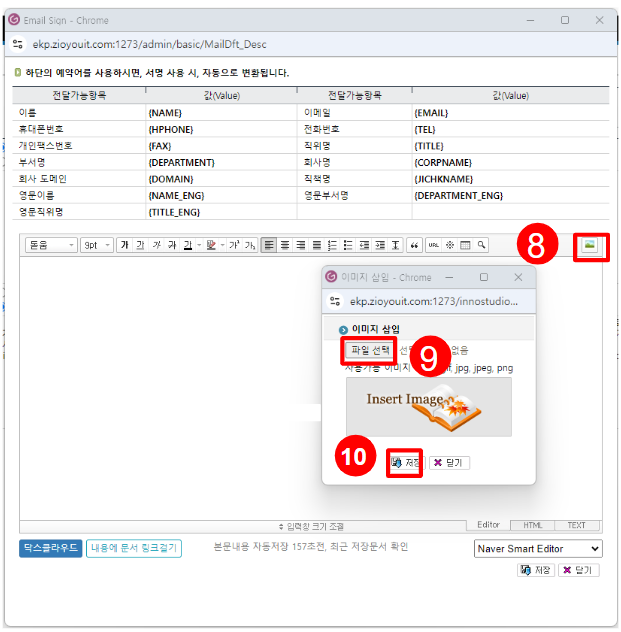621x632 pixels.
Task: Click 내용에 문서 링크걸기 button
Action: [x=134, y=548]
